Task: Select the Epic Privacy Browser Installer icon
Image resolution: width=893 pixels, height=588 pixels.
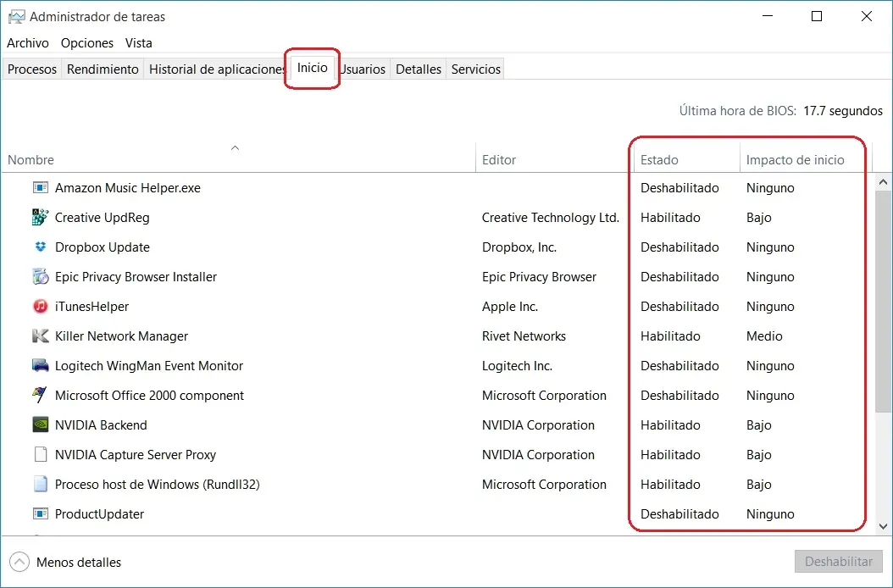Action: coord(41,276)
